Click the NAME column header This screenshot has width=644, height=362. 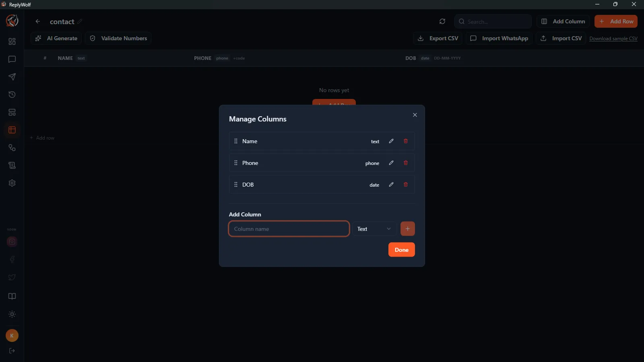pos(65,58)
